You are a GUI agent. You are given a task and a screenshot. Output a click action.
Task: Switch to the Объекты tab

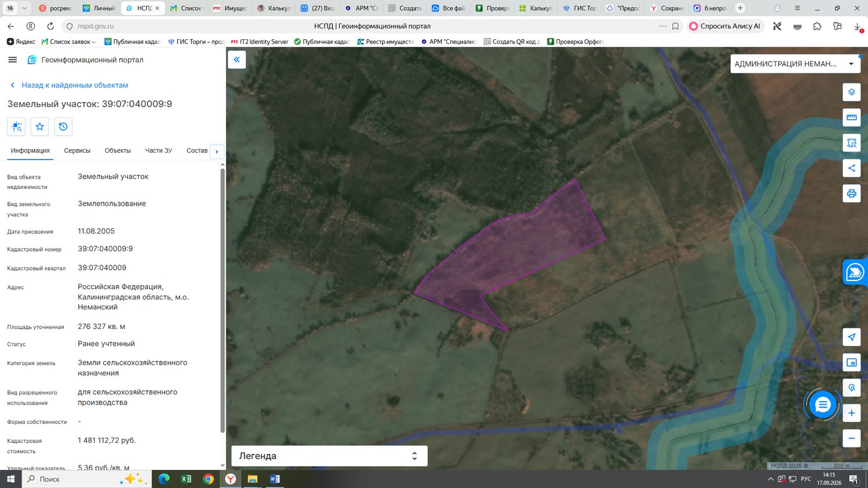pyautogui.click(x=117, y=150)
